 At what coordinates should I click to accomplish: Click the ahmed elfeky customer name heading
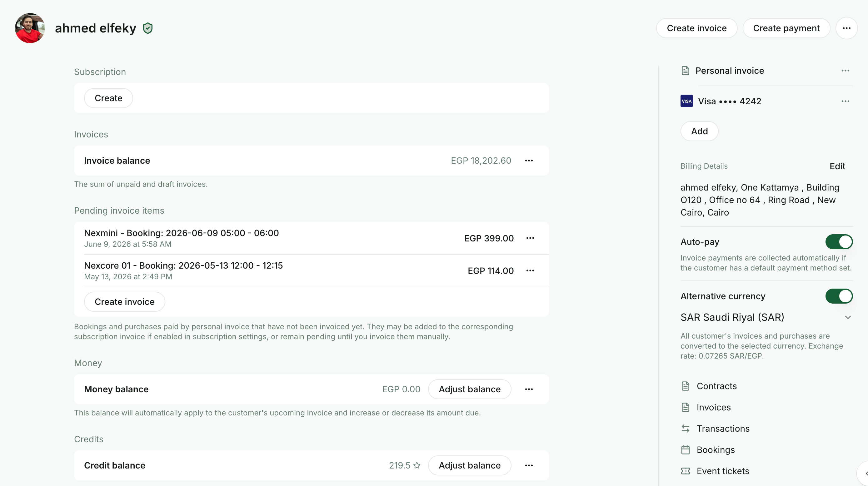pos(96,28)
